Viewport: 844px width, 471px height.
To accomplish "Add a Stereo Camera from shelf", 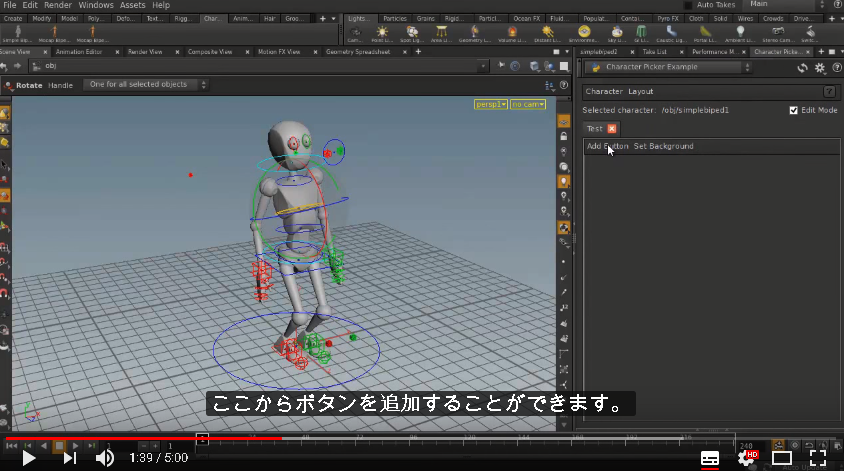I will 778,34.
